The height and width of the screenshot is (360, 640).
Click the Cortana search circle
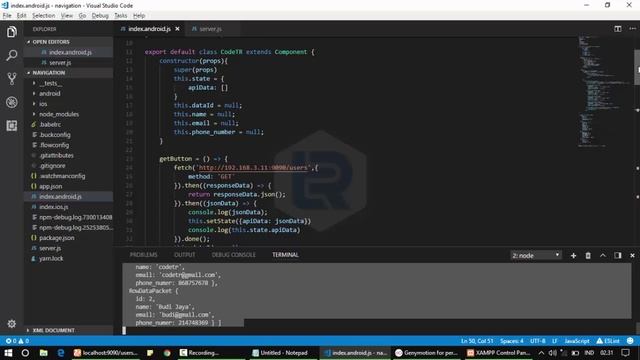(x=25, y=353)
